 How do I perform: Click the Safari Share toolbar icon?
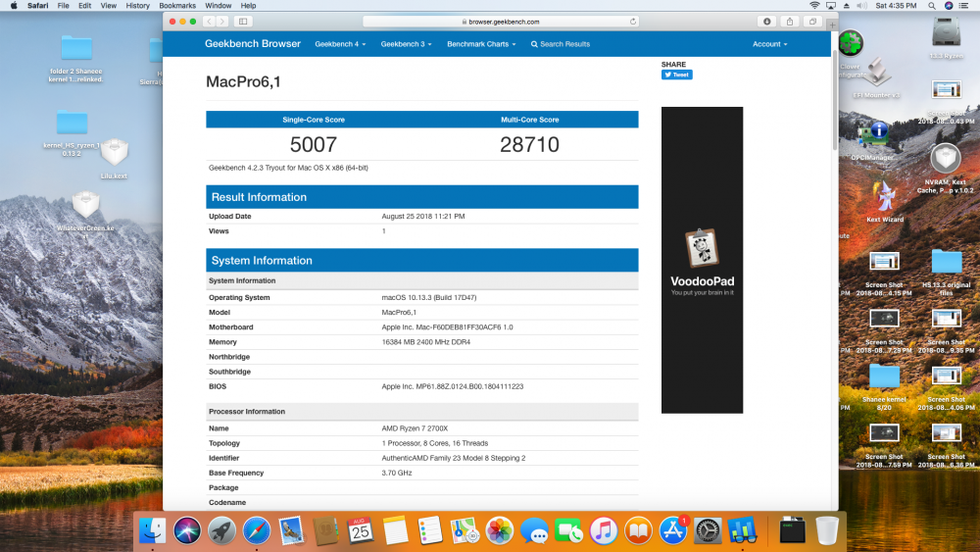coord(789,22)
